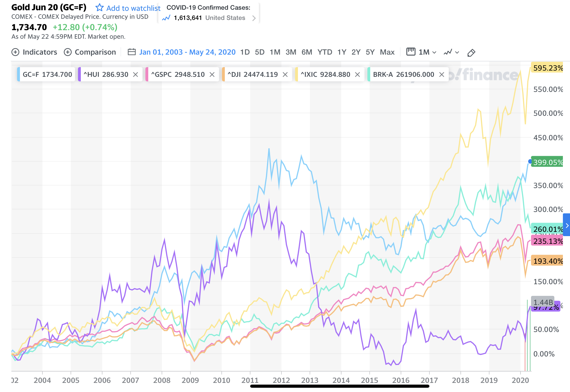Expand the blue right side panel arrow
The height and width of the screenshot is (392, 570).
[x=567, y=225]
